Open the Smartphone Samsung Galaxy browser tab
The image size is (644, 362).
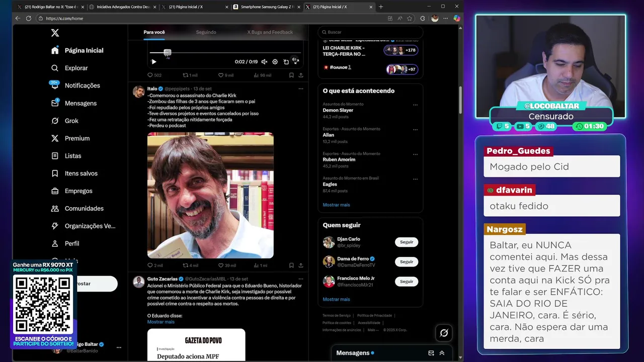(x=266, y=7)
